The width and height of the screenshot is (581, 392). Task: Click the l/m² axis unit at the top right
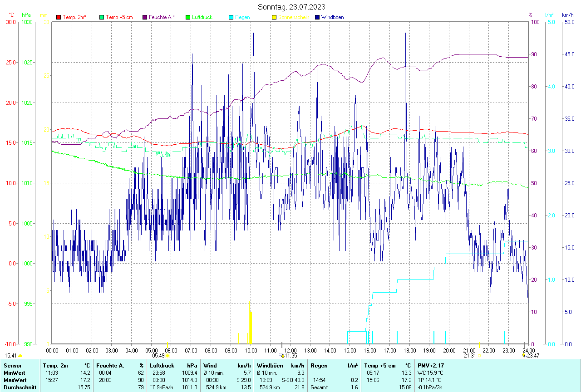(x=549, y=15)
